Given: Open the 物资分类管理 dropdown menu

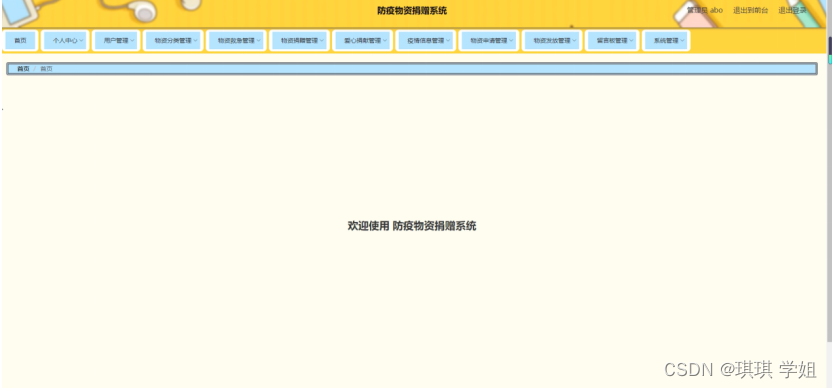Looking at the screenshot, I should point(173,40).
